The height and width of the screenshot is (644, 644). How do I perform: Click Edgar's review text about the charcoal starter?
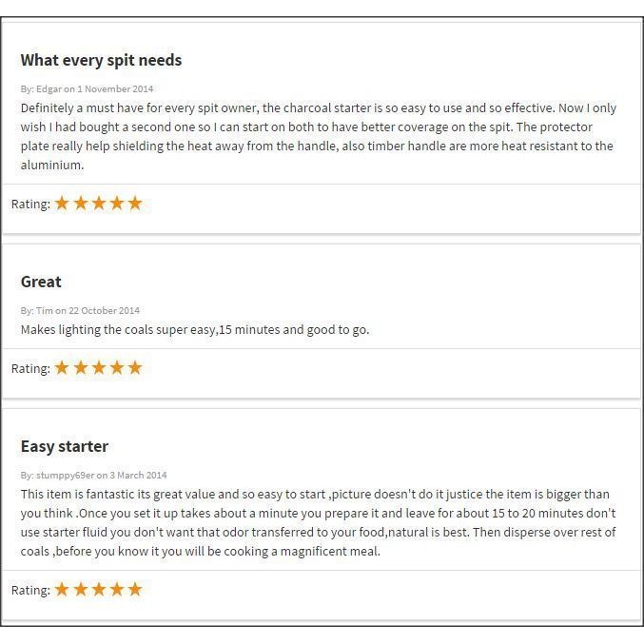pos(319,136)
